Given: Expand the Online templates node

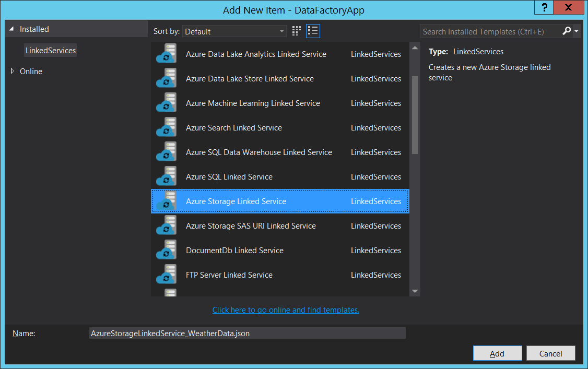Looking at the screenshot, I should (12, 71).
